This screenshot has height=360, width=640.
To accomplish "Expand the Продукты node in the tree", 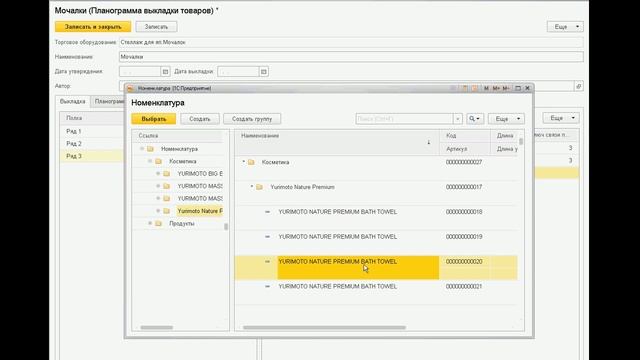I will [x=150, y=223].
